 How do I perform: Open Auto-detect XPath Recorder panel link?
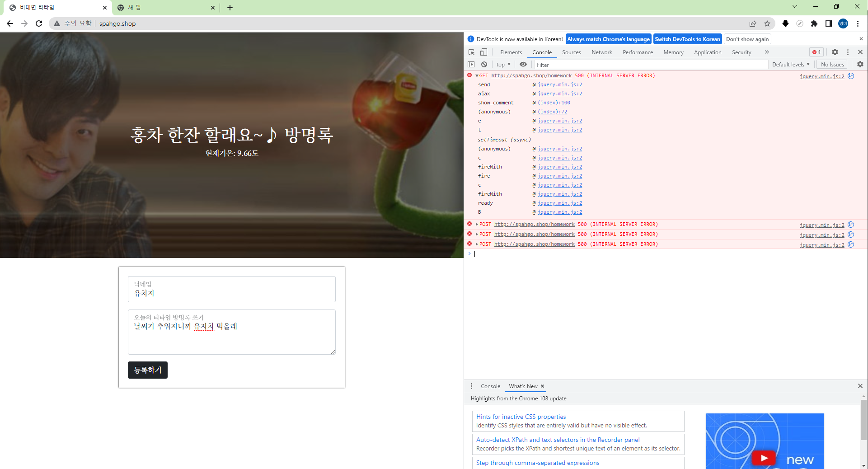[558, 440]
